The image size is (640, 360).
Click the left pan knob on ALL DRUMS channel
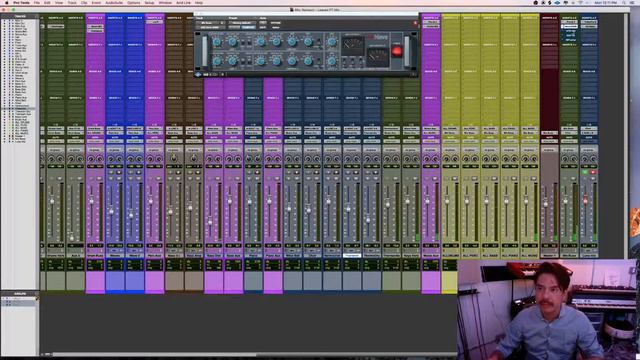click(447, 158)
